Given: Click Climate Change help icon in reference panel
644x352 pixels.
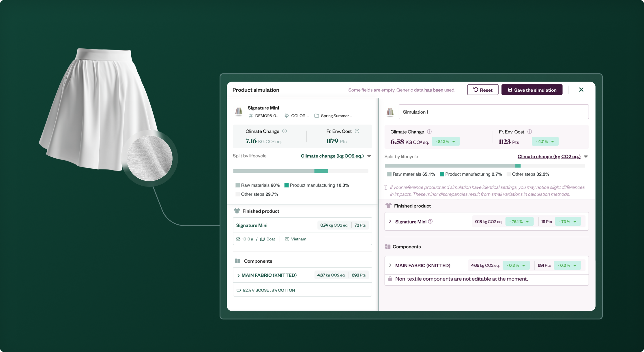Looking at the screenshot, I should click(x=284, y=131).
